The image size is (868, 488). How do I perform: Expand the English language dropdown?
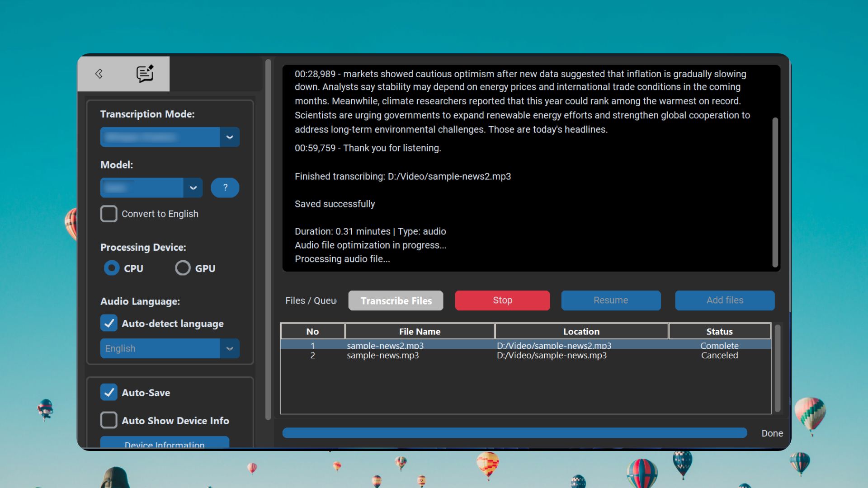coord(230,349)
